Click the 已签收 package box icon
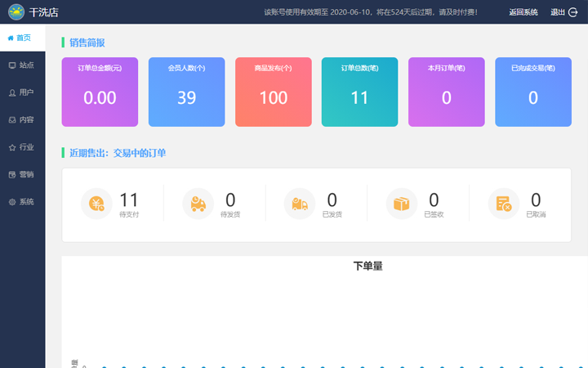 [402, 204]
